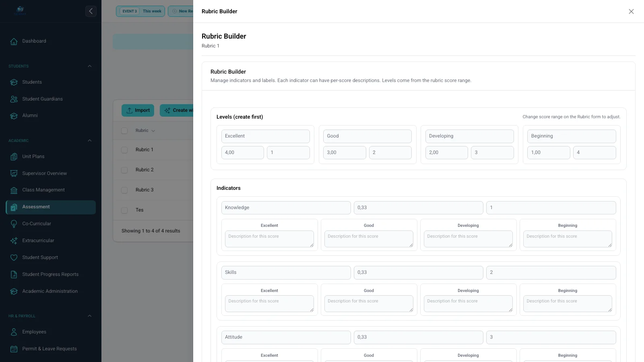
Task: Edit the Knowledge indicator name field
Action: pyautogui.click(x=286, y=208)
